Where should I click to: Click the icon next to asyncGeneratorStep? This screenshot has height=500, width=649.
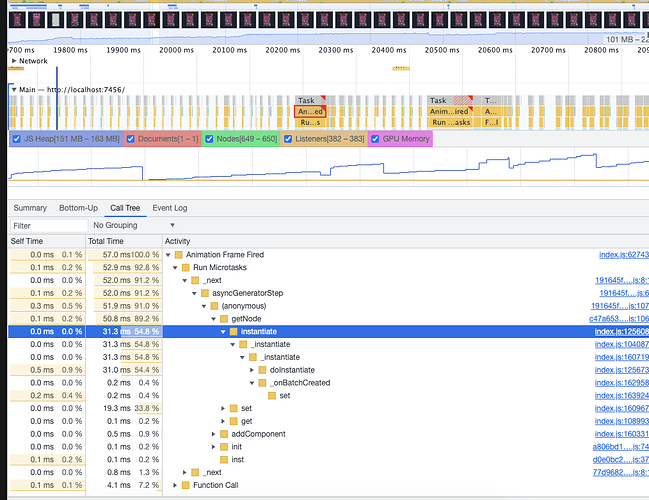pyautogui.click(x=205, y=293)
